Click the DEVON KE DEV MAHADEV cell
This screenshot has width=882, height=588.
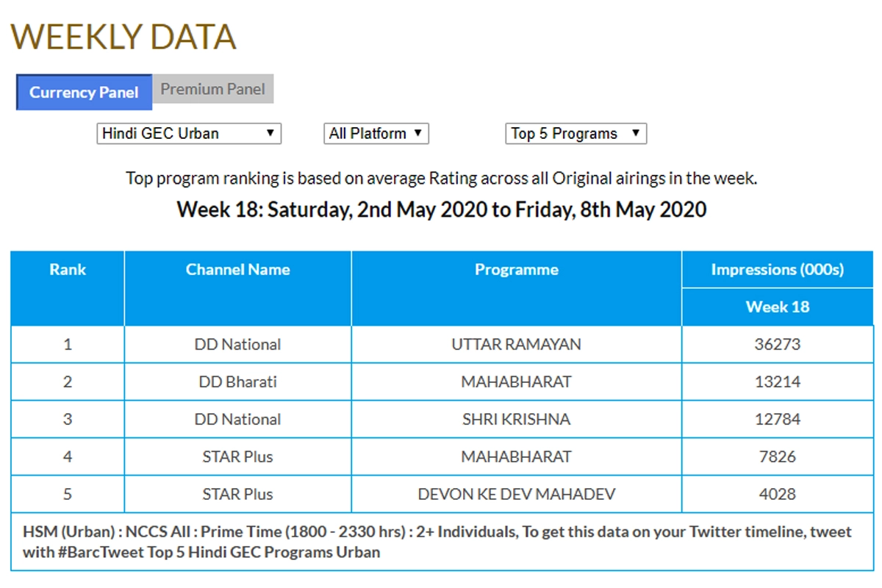tap(516, 495)
